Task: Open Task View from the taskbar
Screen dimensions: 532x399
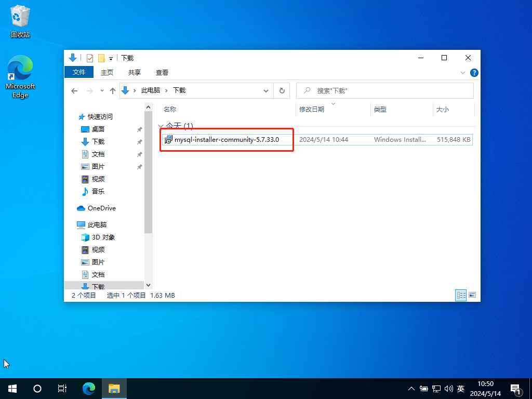Action: [x=62, y=389]
